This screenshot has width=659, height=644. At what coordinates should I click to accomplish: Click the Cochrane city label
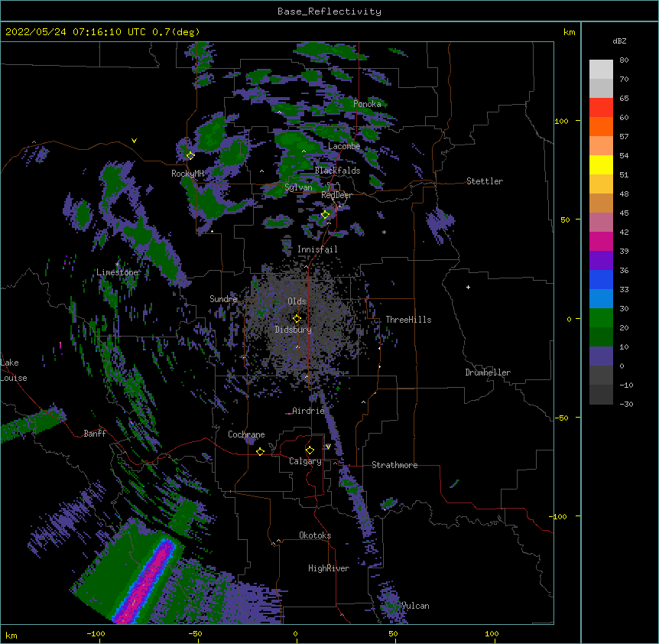point(246,434)
